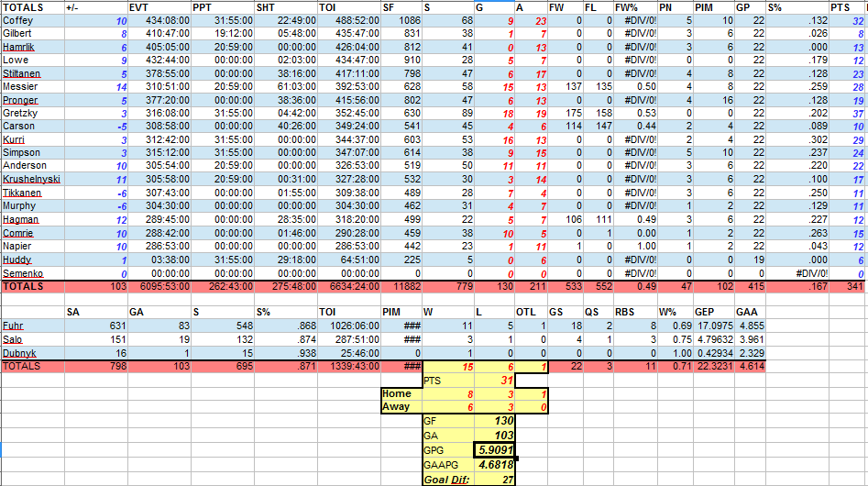Select Coffey's TOI 488:52:00 cell
Image resolution: width=868 pixels, height=486 pixels.
click(348, 20)
